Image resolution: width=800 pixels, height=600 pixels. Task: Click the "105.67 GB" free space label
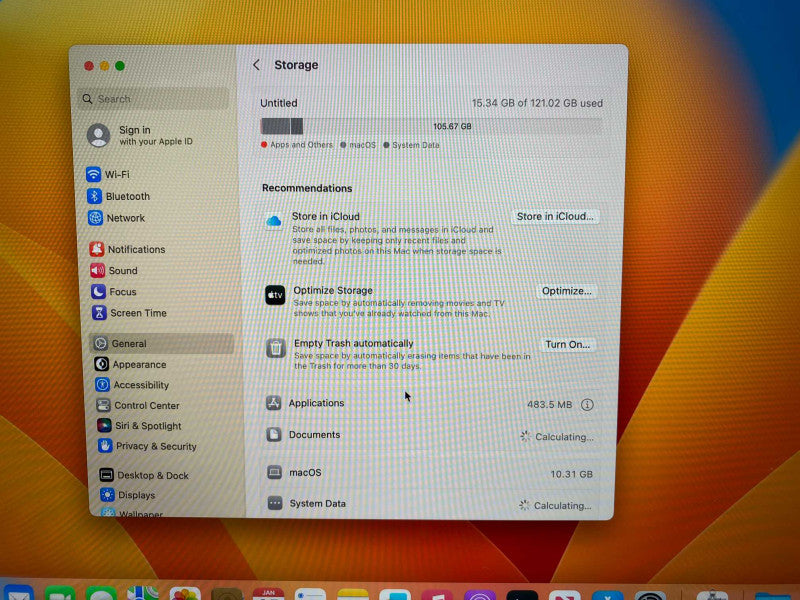[x=453, y=127]
